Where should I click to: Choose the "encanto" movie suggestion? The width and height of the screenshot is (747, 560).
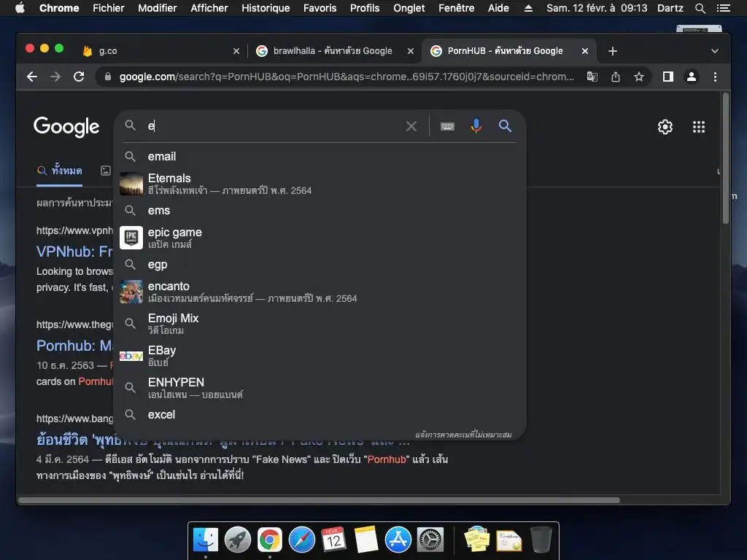click(320, 292)
